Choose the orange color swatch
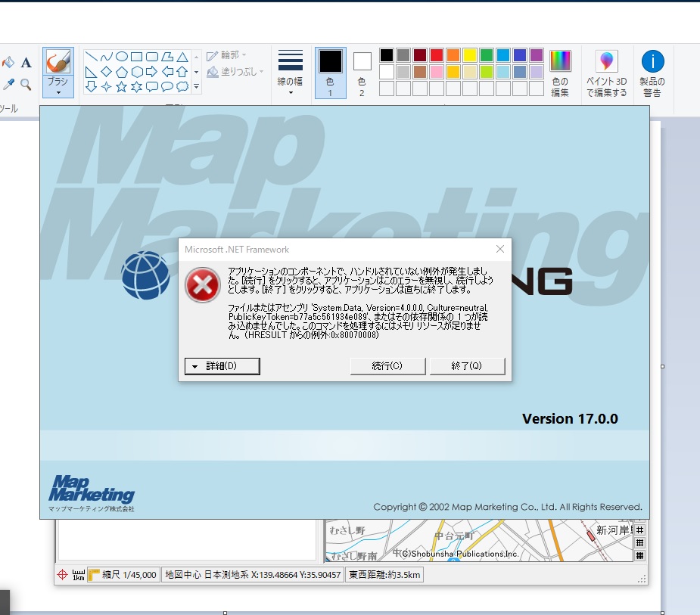Image resolution: width=700 pixels, height=615 pixels. (453, 55)
